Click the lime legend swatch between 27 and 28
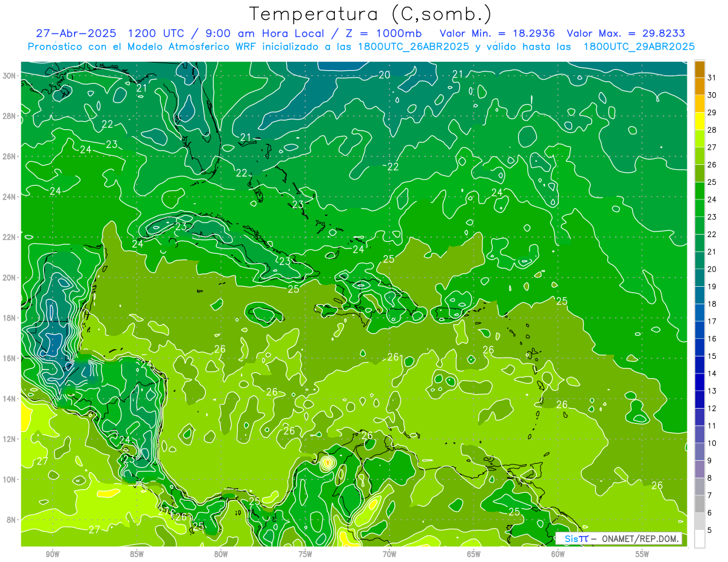This screenshot has width=728, height=562. point(699,139)
